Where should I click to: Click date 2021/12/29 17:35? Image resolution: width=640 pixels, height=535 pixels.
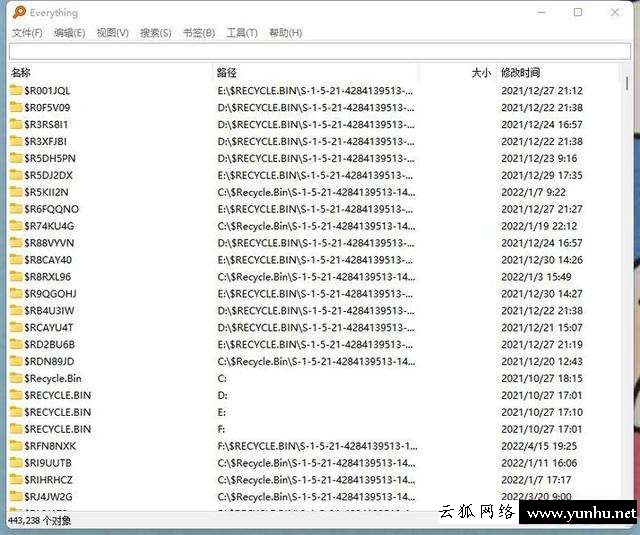542,175
